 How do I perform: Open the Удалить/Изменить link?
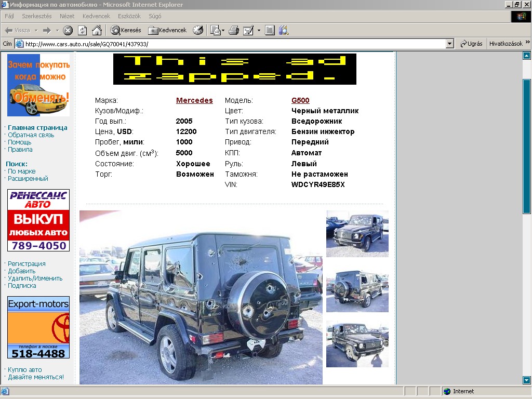(35, 278)
